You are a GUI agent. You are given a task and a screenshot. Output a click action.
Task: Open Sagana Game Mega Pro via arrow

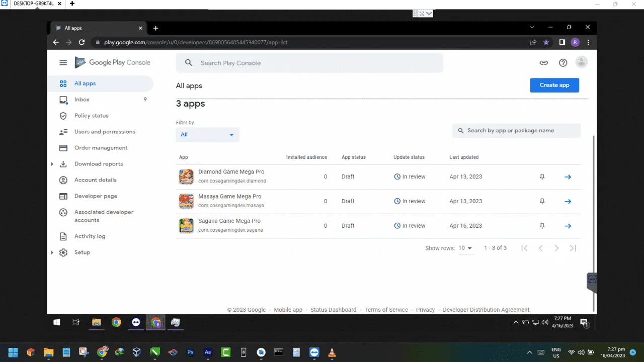point(568,226)
